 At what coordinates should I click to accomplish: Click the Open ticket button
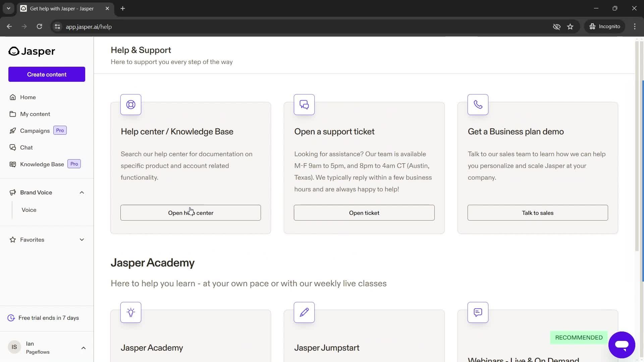(364, 213)
